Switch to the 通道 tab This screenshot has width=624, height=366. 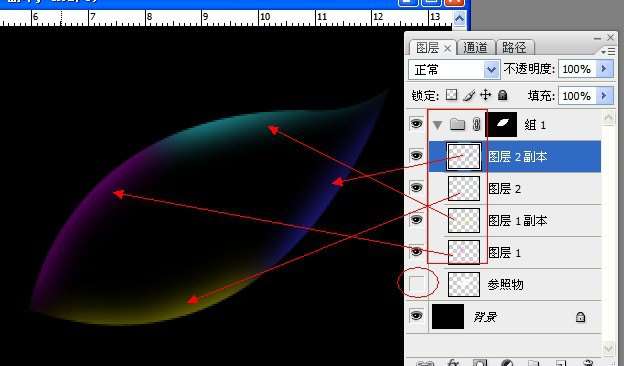click(476, 48)
